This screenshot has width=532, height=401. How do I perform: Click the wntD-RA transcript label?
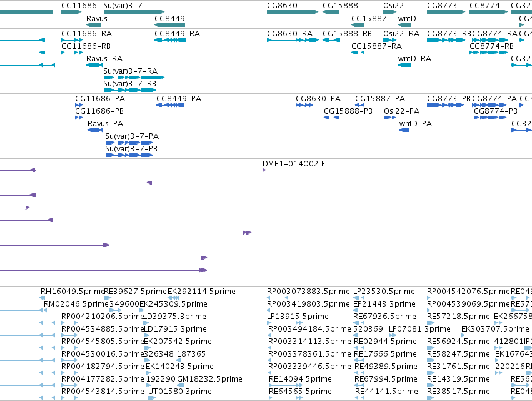coord(414,58)
